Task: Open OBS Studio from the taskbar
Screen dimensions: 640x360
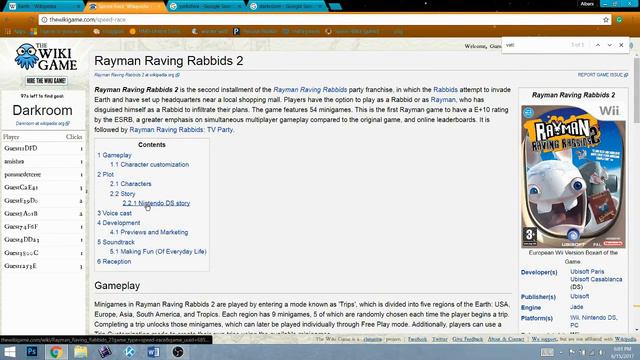Action: point(178,351)
